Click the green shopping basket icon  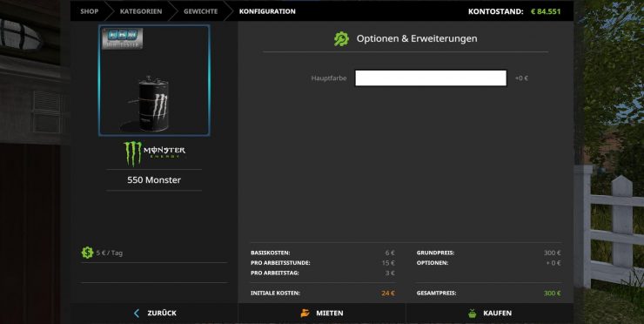point(473,314)
